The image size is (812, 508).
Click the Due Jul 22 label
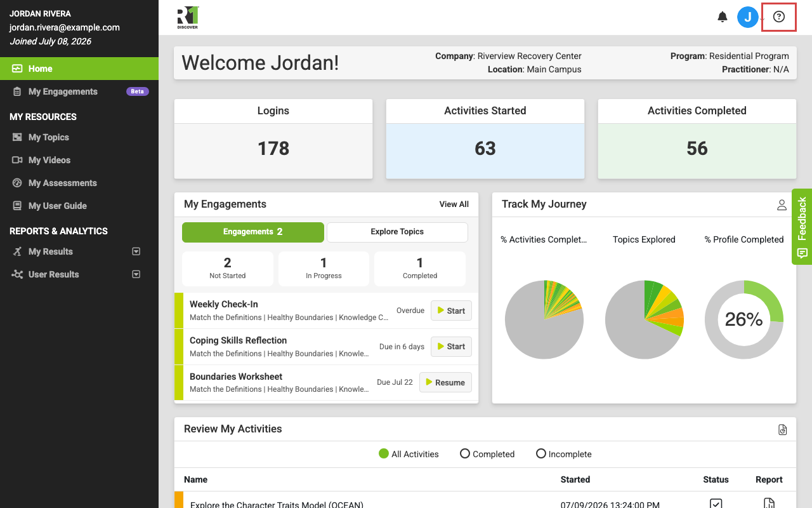[395, 382]
